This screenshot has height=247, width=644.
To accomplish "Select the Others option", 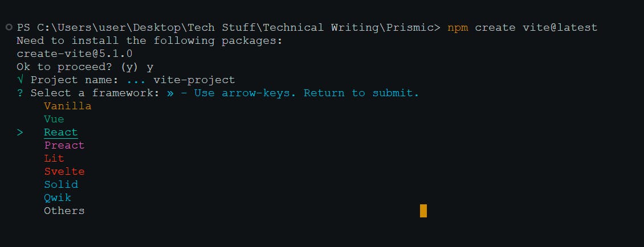I will click(64, 211).
